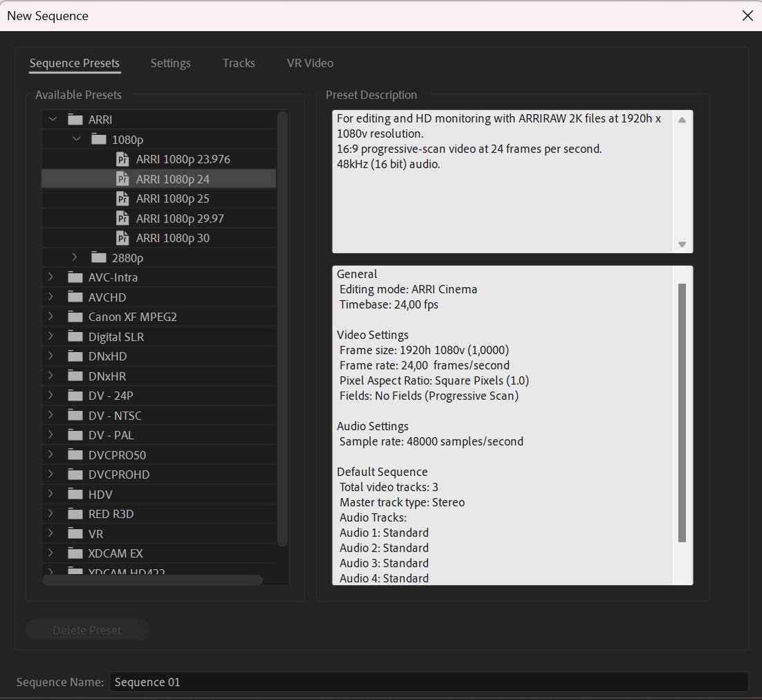Click the 'Sample rate: 48000 samples/second' text
This screenshot has height=700, width=762.
point(431,441)
